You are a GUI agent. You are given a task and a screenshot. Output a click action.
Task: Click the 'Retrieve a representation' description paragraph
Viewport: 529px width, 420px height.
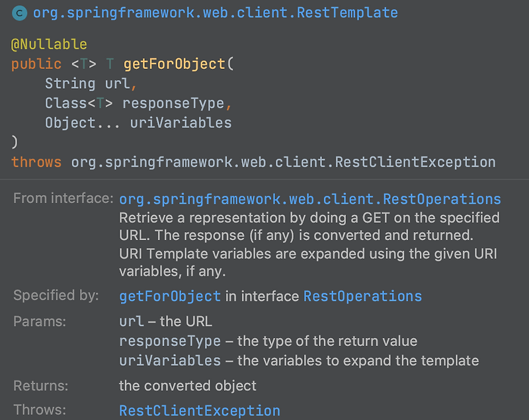tap(309, 245)
